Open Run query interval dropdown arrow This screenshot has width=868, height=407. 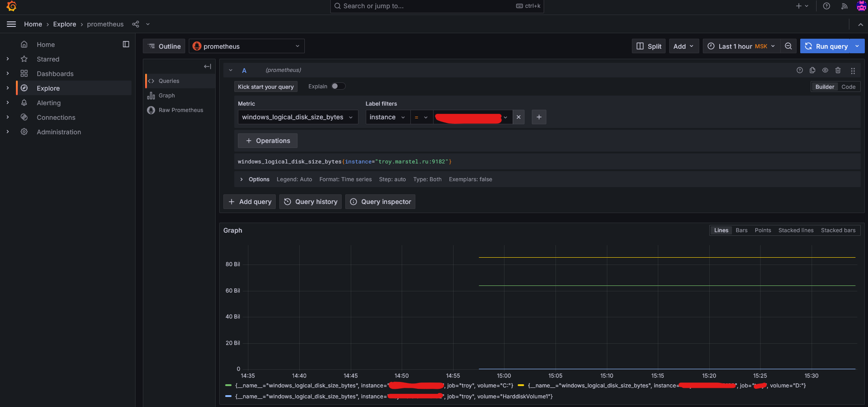tap(858, 46)
